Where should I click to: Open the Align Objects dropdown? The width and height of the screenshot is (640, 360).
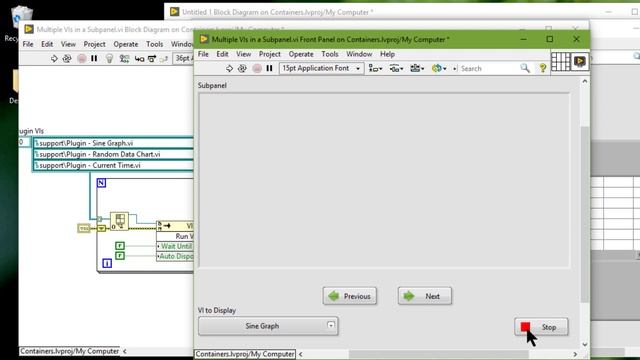pyautogui.click(x=375, y=69)
